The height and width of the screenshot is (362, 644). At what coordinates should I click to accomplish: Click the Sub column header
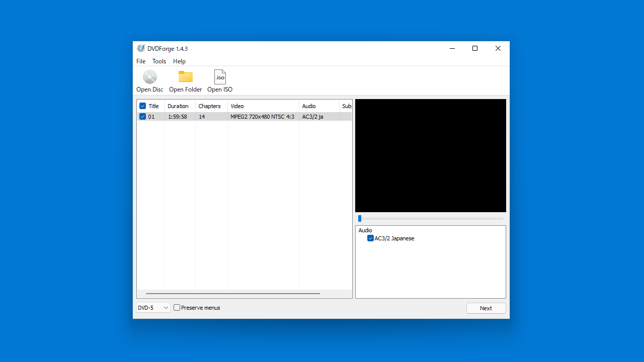[x=346, y=106]
